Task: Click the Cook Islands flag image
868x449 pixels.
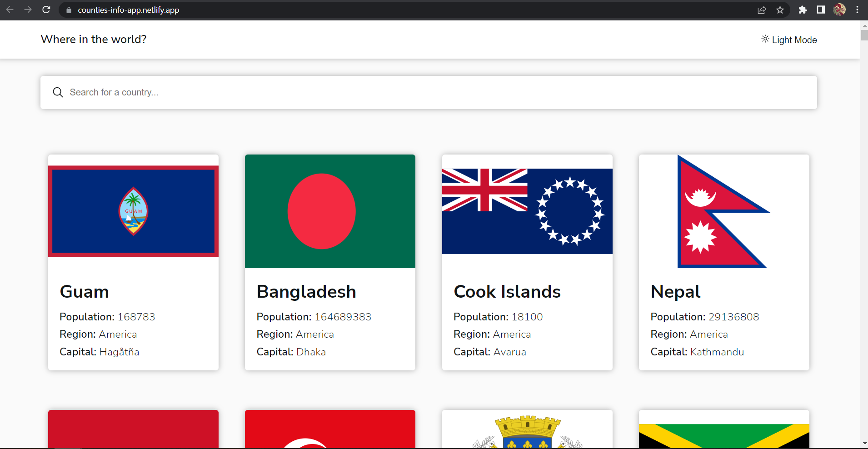Action: (527, 211)
